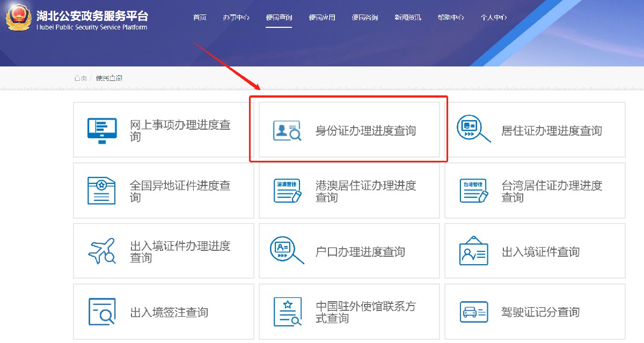Open the 办事中心 navigation item
The image size is (644, 343).
point(236,17)
